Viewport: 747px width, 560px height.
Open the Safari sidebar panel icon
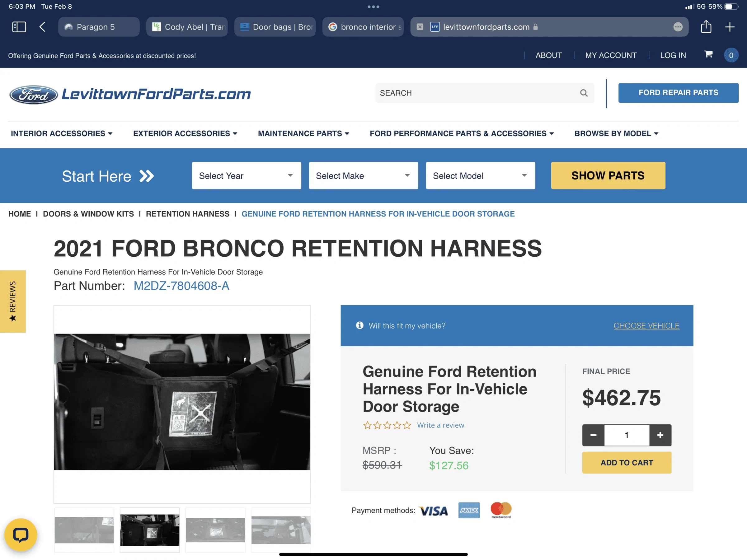19,27
